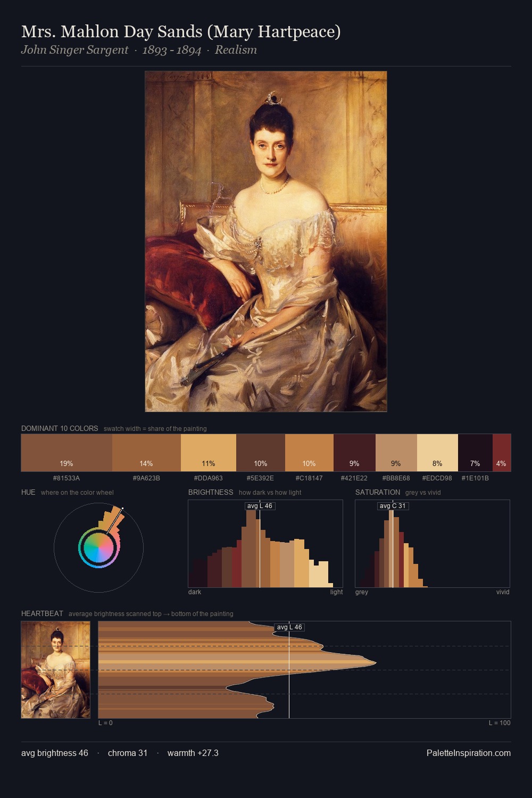Pick the #DDA963 golden swatch
532x798 pixels.
coord(209,453)
